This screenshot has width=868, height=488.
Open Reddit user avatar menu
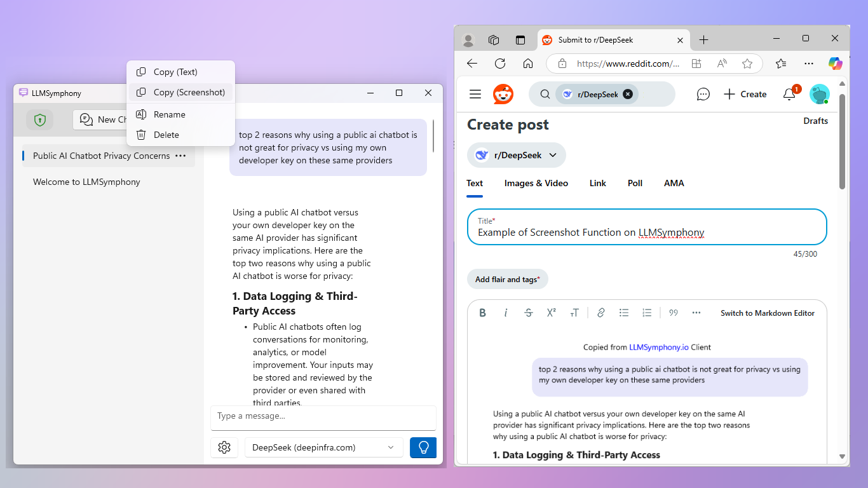pos(819,94)
